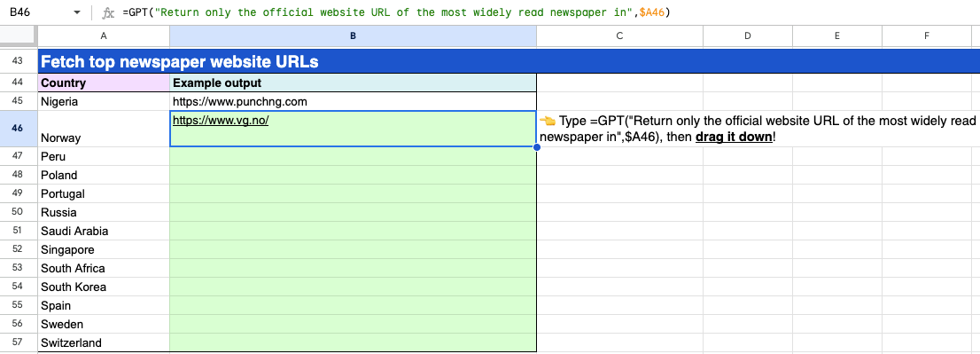
Task: Click the empty green cell next to Russia
Action: 354,212
